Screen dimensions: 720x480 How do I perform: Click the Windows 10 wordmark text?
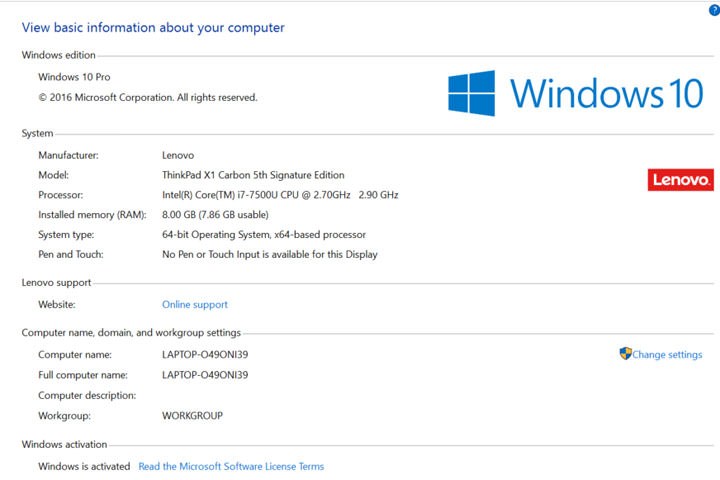click(x=607, y=92)
